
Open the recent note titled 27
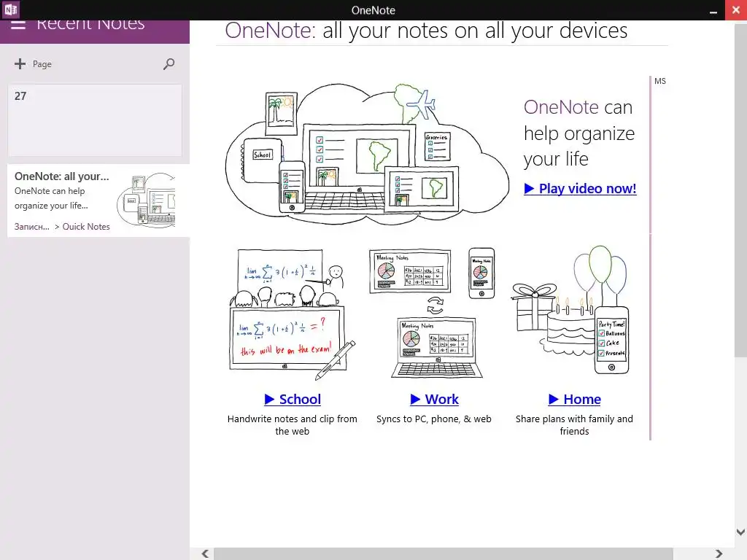(95, 120)
